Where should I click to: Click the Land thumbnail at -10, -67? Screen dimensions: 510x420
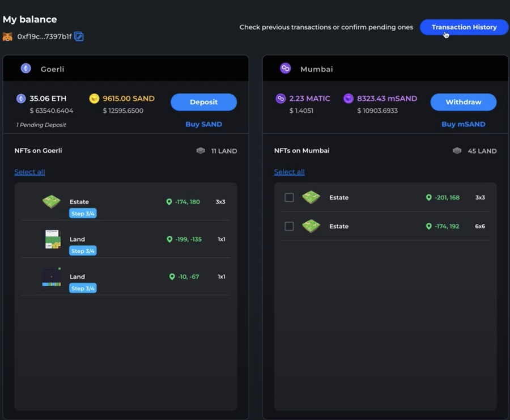pyautogui.click(x=52, y=277)
